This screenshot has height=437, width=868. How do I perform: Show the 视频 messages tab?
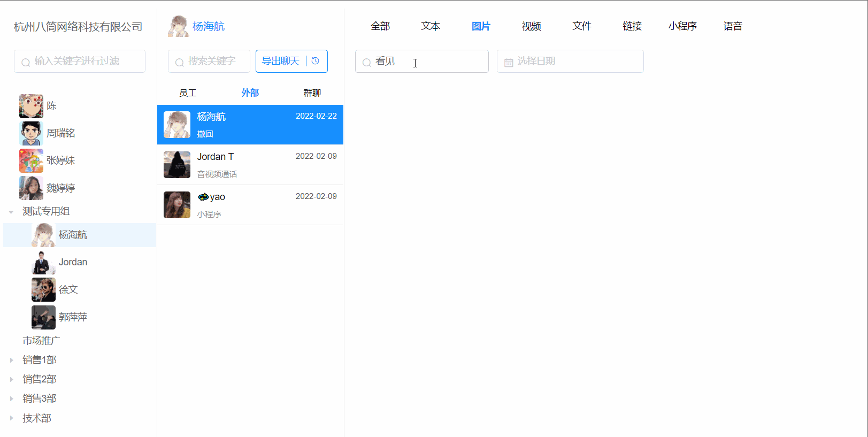(532, 26)
